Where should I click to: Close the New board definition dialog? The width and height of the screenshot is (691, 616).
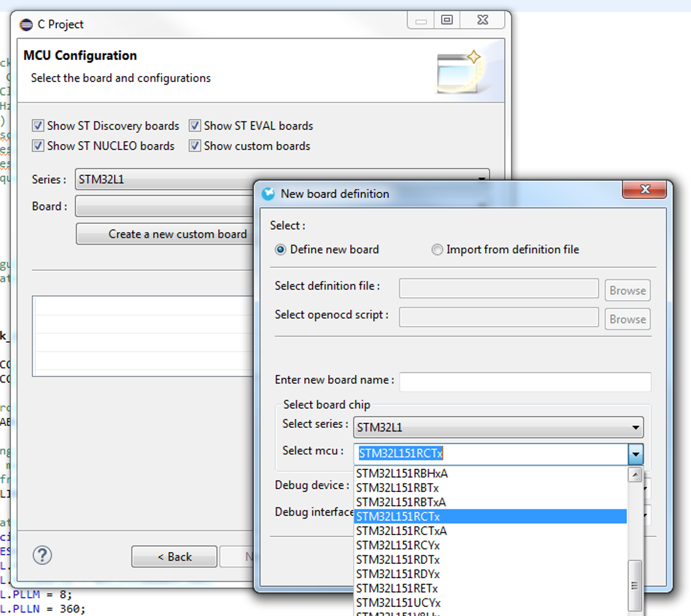pyautogui.click(x=644, y=189)
